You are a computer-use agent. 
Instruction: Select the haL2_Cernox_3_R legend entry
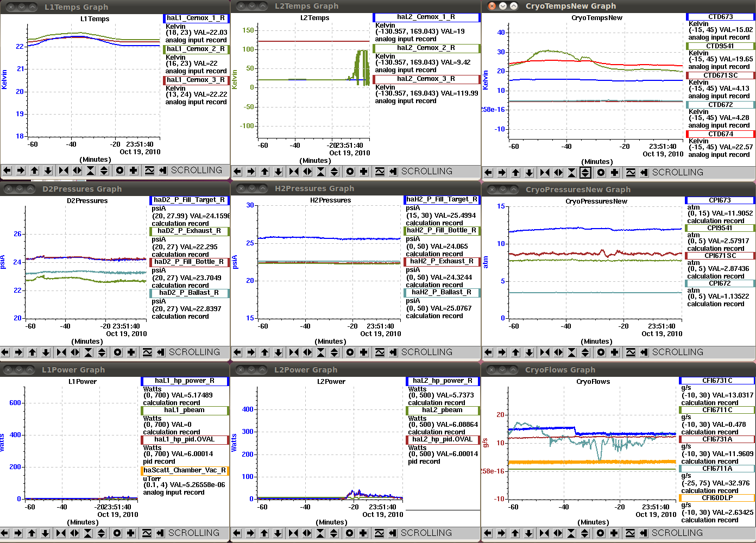tap(426, 79)
